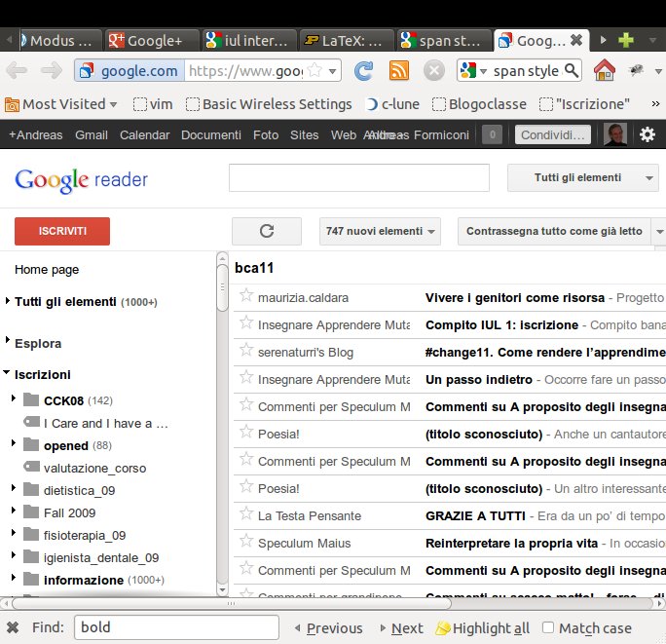Bookmark page with the URL bar star
Image resolution: width=666 pixels, height=644 pixels.
click(314, 70)
